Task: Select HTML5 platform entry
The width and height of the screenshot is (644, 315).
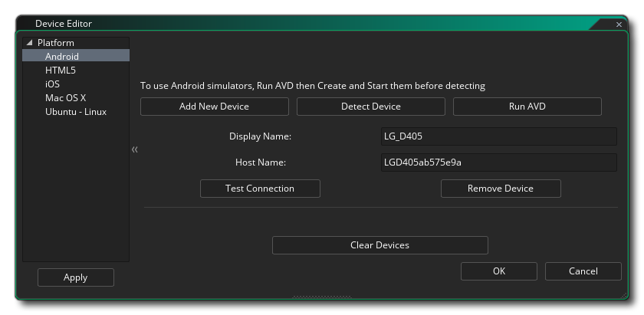Action: [61, 71]
